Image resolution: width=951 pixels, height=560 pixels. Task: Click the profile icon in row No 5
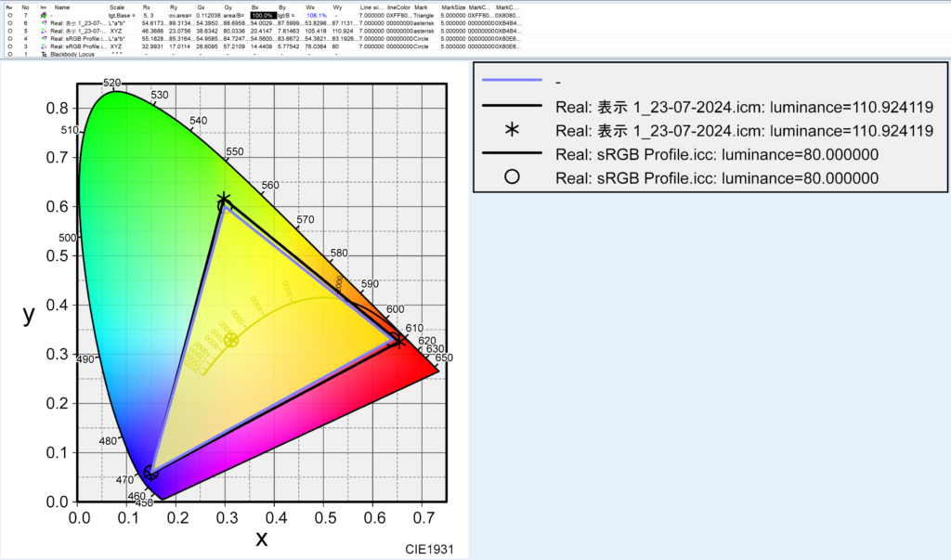pyautogui.click(x=44, y=31)
